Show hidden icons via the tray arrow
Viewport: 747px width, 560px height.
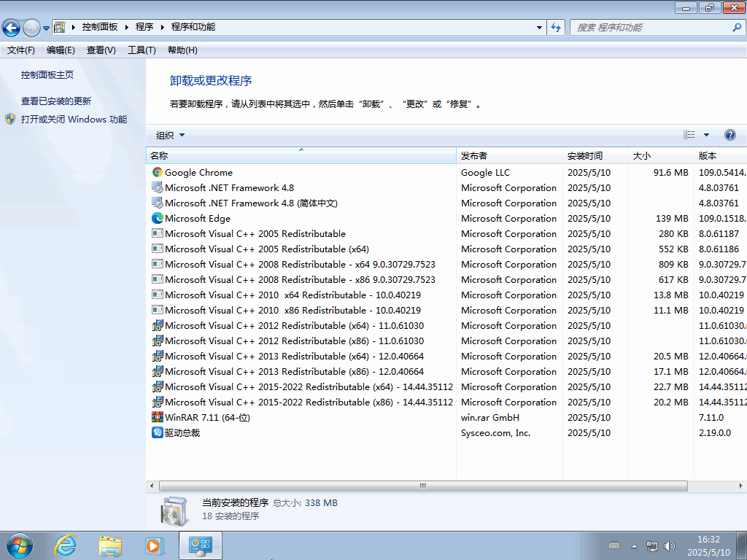[x=634, y=545]
